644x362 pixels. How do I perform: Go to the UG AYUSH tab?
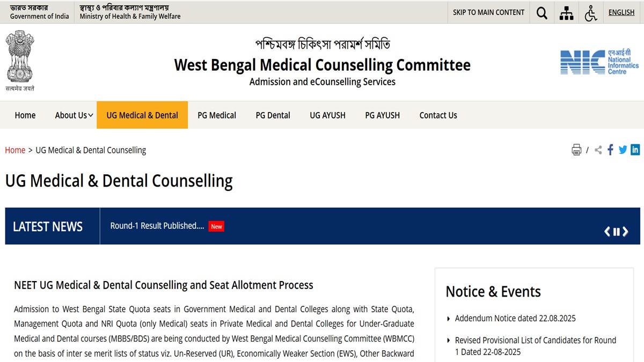click(327, 115)
